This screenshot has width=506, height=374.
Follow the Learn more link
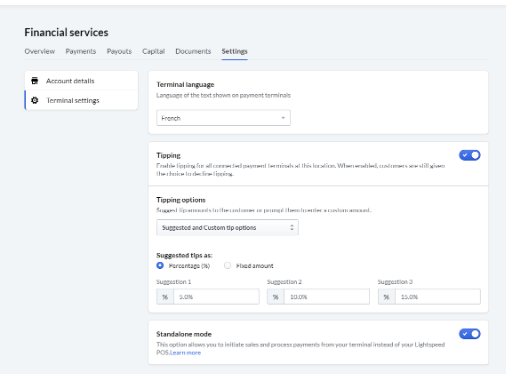pyautogui.click(x=186, y=353)
